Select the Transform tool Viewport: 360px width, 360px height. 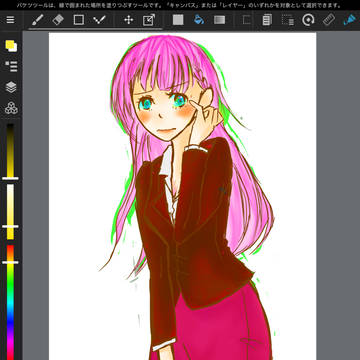click(x=148, y=20)
